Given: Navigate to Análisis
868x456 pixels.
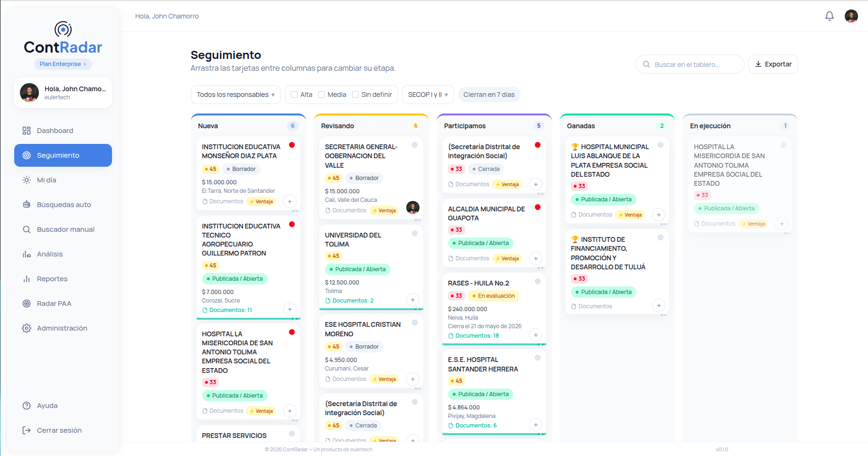Looking at the screenshot, I should click(x=63, y=254).
